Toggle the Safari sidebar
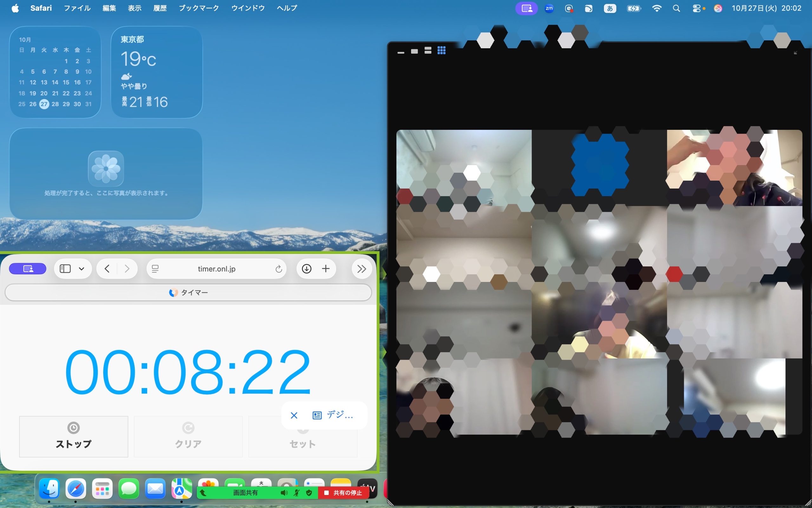812x508 pixels. (x=65, y=269)
